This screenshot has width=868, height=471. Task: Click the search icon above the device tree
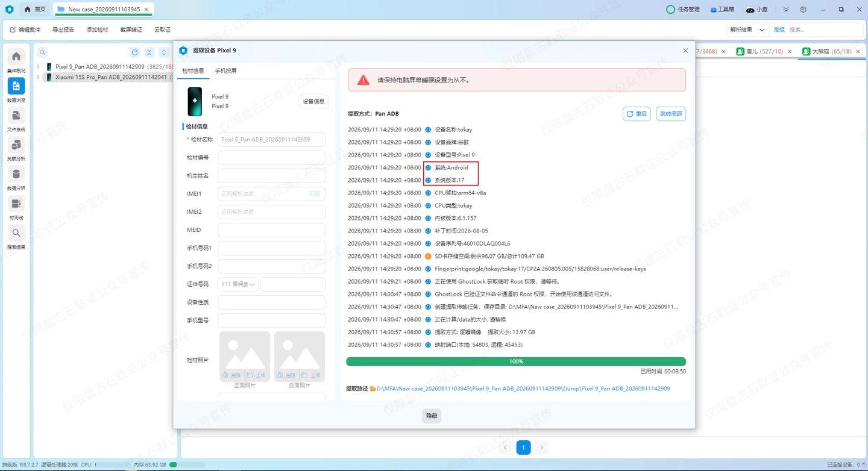click(43, 52)
